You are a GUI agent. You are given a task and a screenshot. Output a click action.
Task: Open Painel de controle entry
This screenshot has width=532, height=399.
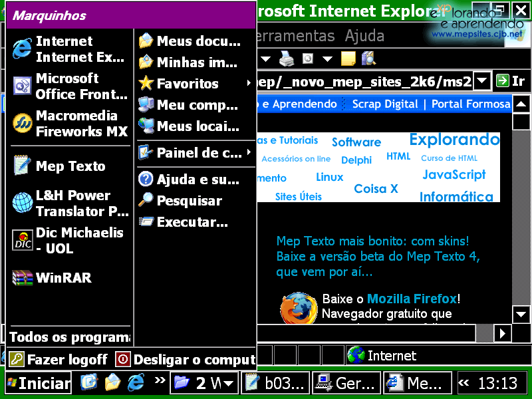pyautogui.click(x=196, y=153)
